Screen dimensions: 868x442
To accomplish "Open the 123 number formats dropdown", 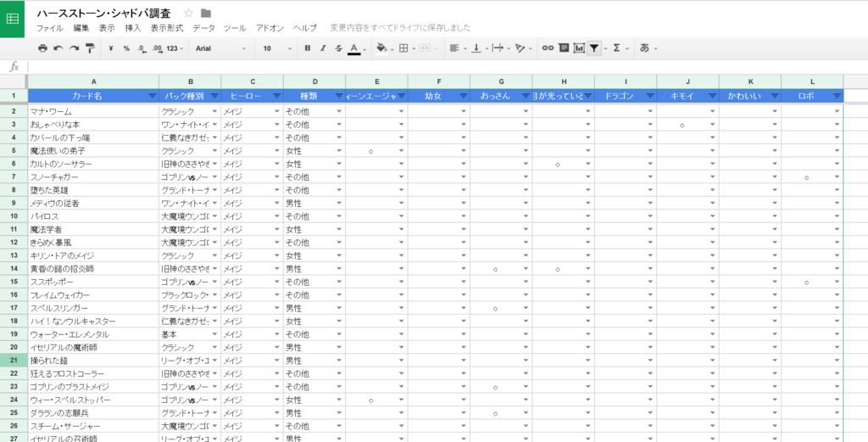I will [175, 48].
